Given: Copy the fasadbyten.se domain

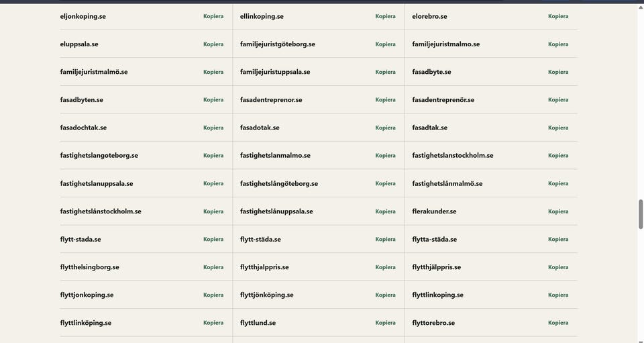Looking at the screenshot, I should coord(213,100).
